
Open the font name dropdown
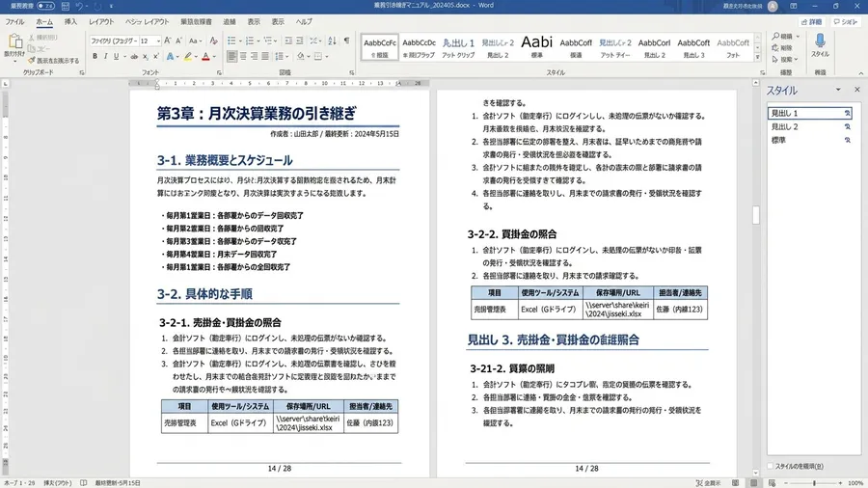point(136,41)
